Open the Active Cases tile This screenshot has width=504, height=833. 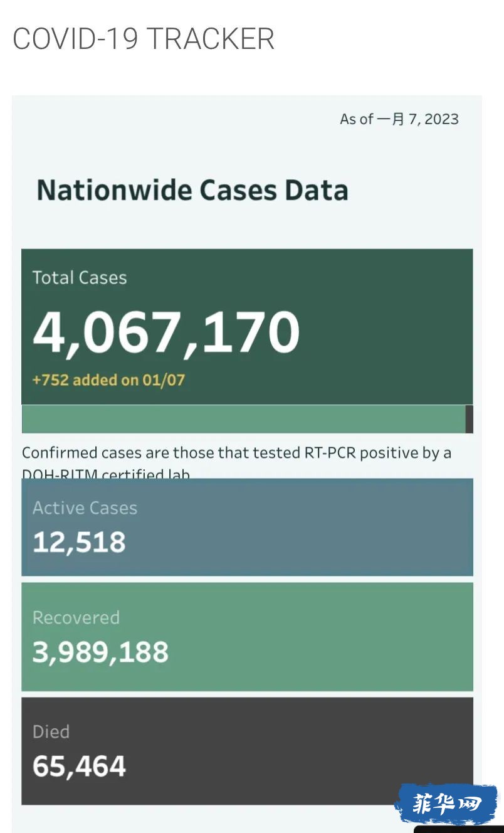tap(247, 527)
